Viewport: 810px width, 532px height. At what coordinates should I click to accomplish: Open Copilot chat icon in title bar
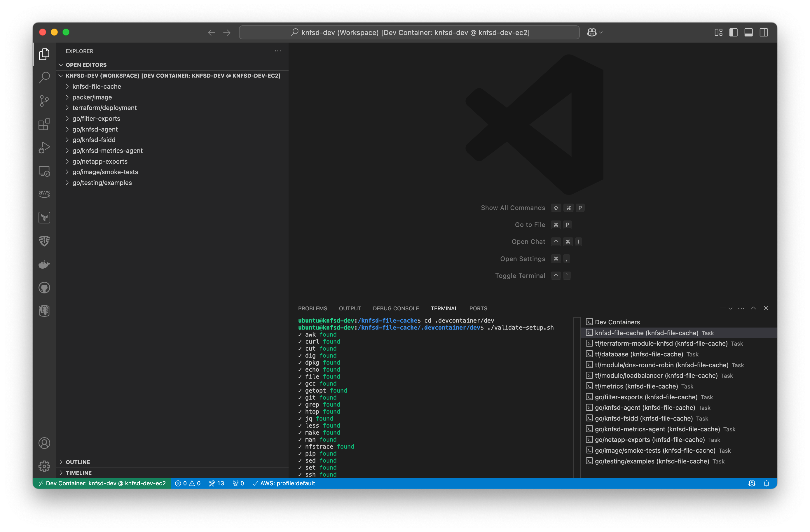(x=592, y=32)
